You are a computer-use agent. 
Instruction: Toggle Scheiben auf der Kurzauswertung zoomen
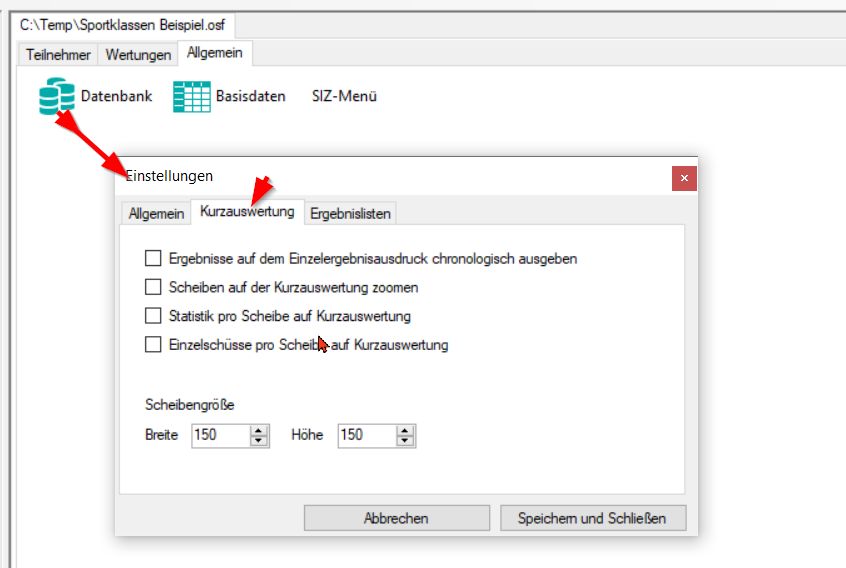tap(153, 287)
